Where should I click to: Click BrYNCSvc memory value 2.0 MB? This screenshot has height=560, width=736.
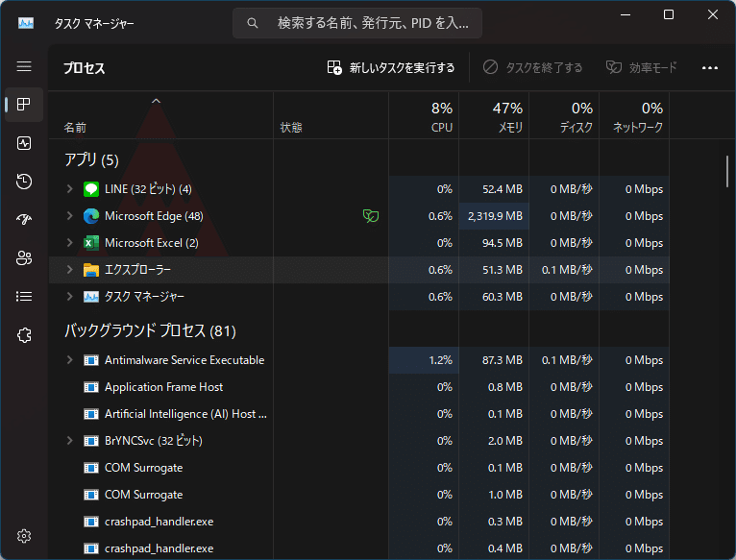coord(505,441)
